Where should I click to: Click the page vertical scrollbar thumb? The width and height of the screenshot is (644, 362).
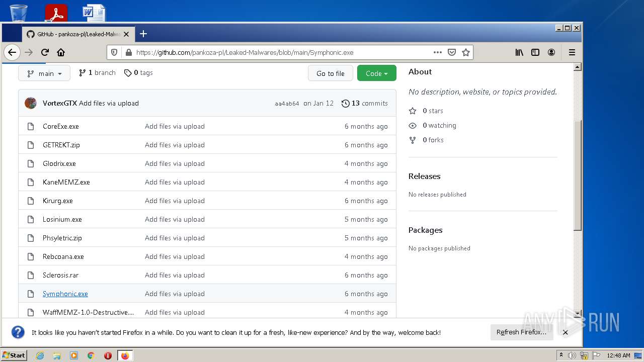(578, 176)
